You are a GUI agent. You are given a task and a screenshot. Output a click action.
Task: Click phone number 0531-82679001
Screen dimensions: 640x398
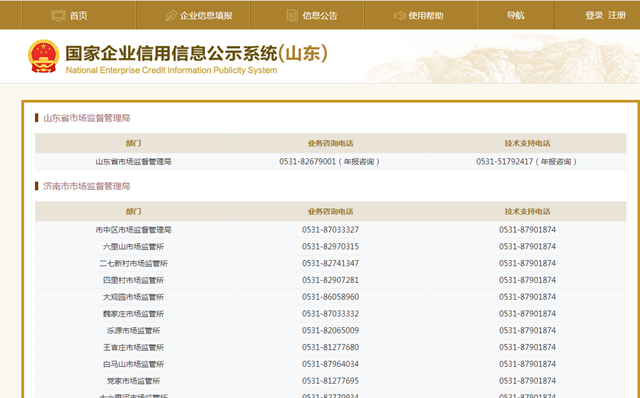[x=307, y=162]
